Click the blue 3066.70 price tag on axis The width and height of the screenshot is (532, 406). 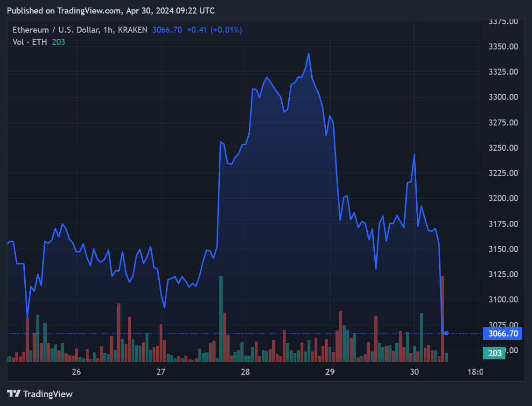tap(503, 333)
